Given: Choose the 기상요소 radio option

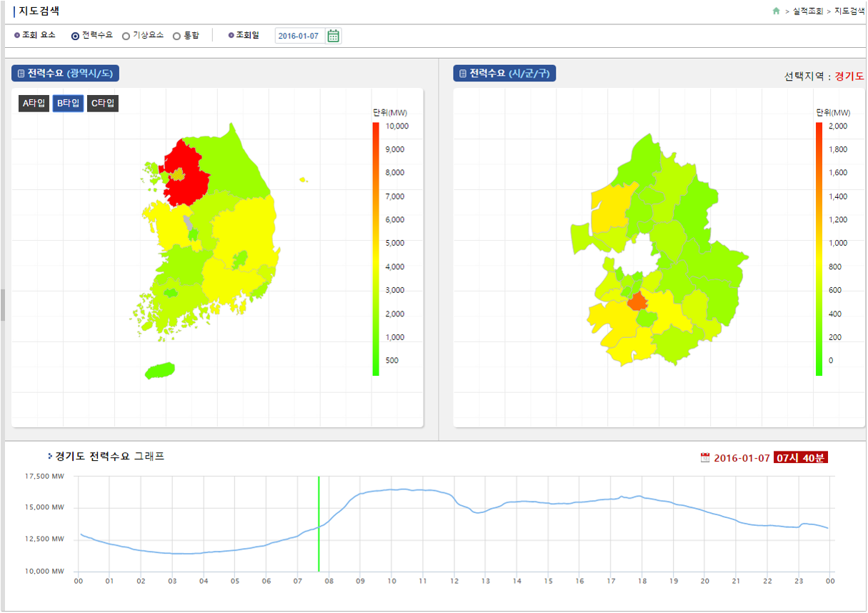Looking at the screenshot, I should pyautogui.click(x=126, y=36).
